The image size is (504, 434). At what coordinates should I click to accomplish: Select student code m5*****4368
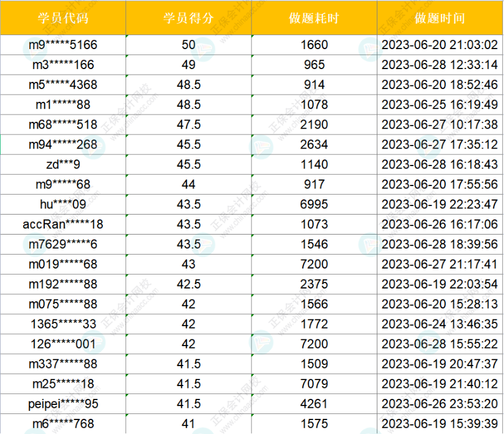63,85
